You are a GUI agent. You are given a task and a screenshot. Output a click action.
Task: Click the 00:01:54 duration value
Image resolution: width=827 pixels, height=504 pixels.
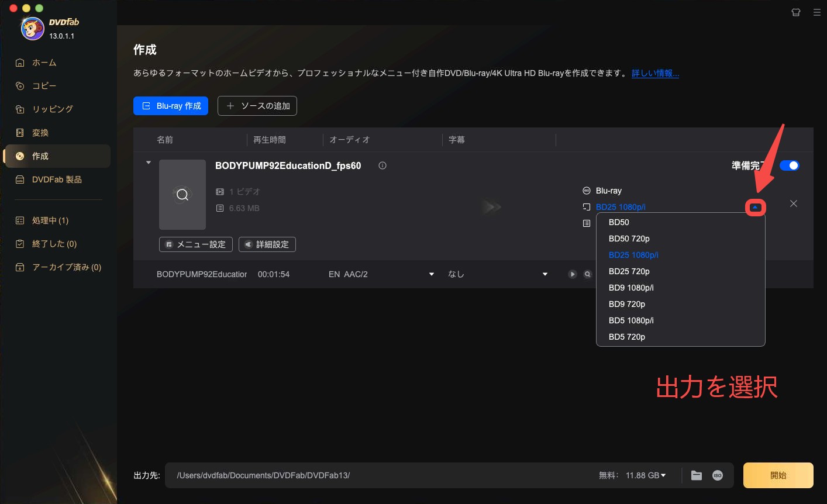pos(274,274)
